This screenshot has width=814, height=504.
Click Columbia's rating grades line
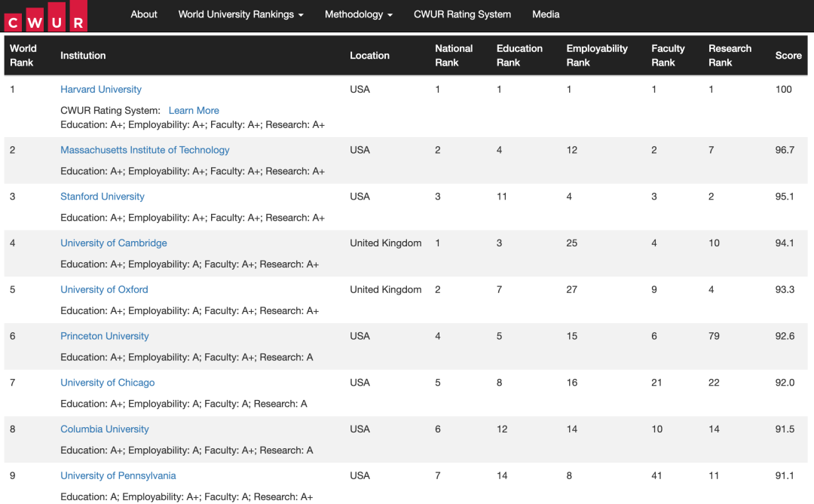click(187, 450)
